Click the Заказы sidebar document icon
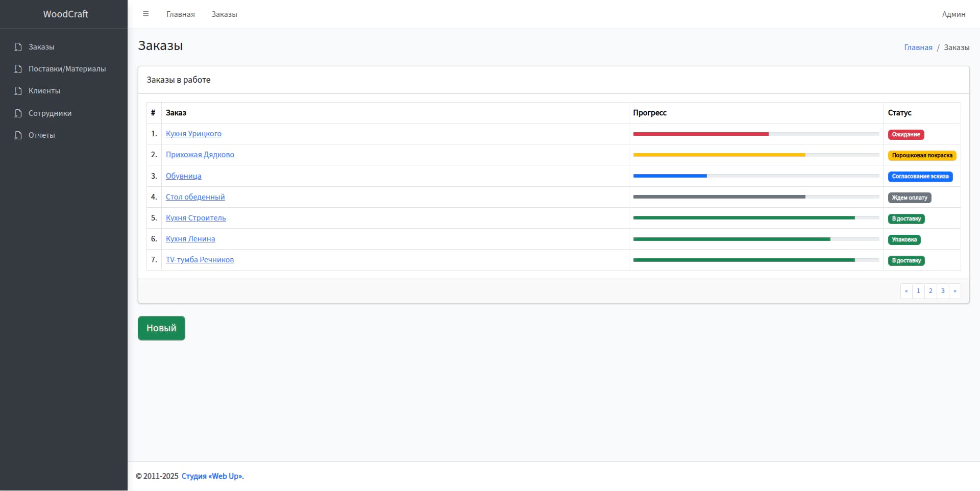 coord(18,47)
